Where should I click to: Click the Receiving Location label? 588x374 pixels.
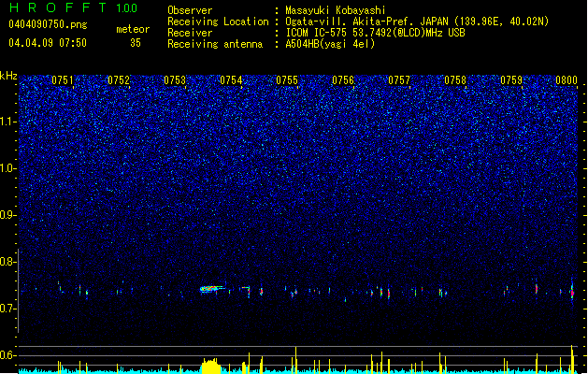pyautogui.click(x=218, y=22)
